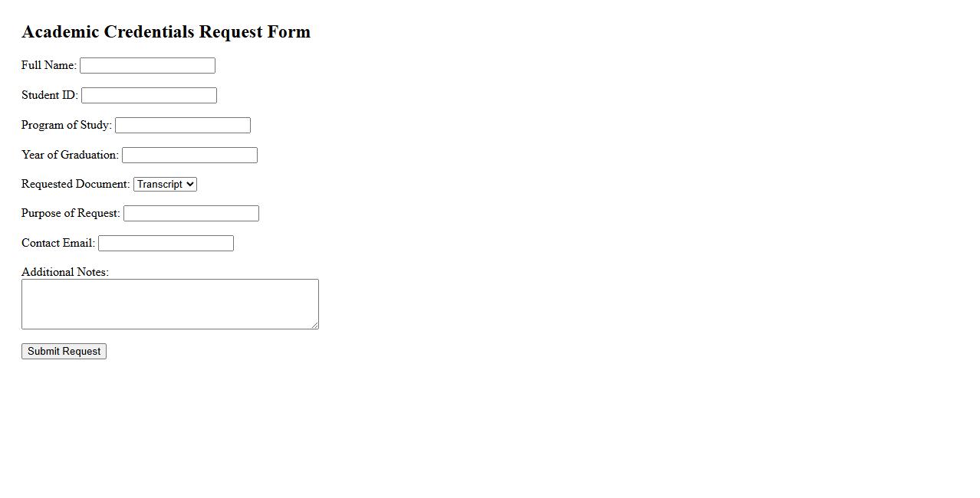Click inside the Additional Notes textarea
Image resolution: width=980 pixels, height=498 pixels.
point(169,304)
